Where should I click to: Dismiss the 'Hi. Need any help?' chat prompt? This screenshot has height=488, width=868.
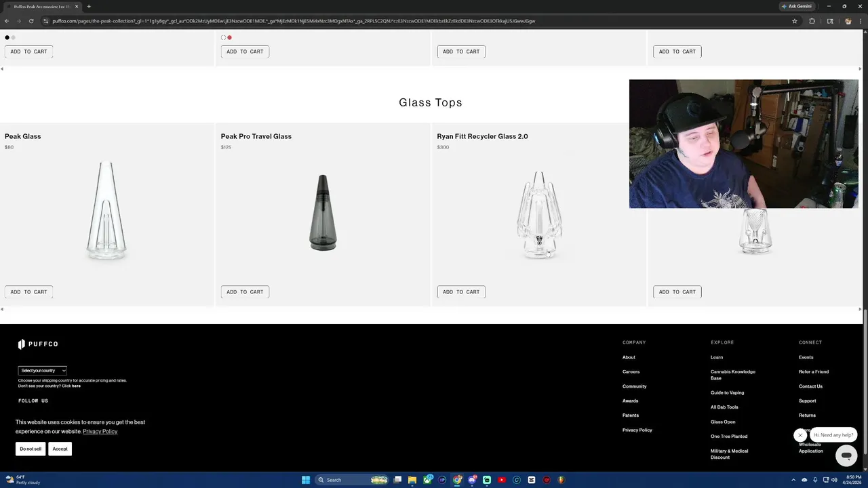point(800,435)
